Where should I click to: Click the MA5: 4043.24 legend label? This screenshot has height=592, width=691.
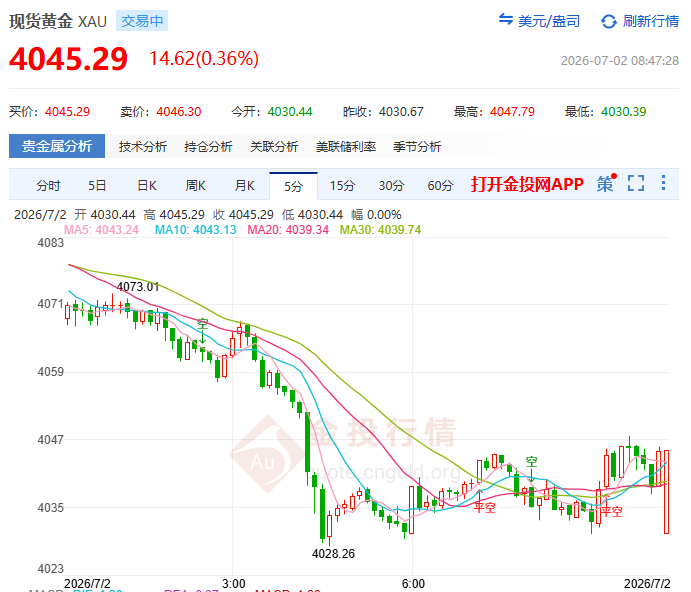[101, 230]
